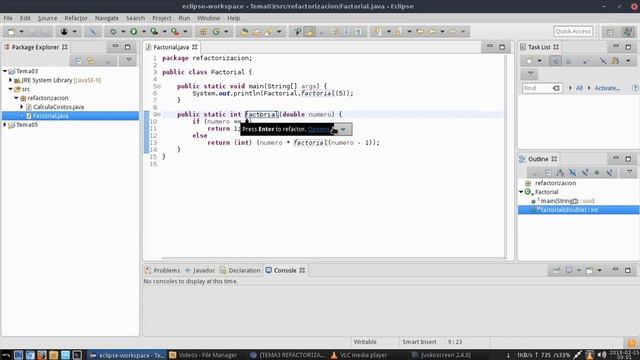Expand the JRE System Library node
This screenshot has height=360, width=640.
[11, 80]
